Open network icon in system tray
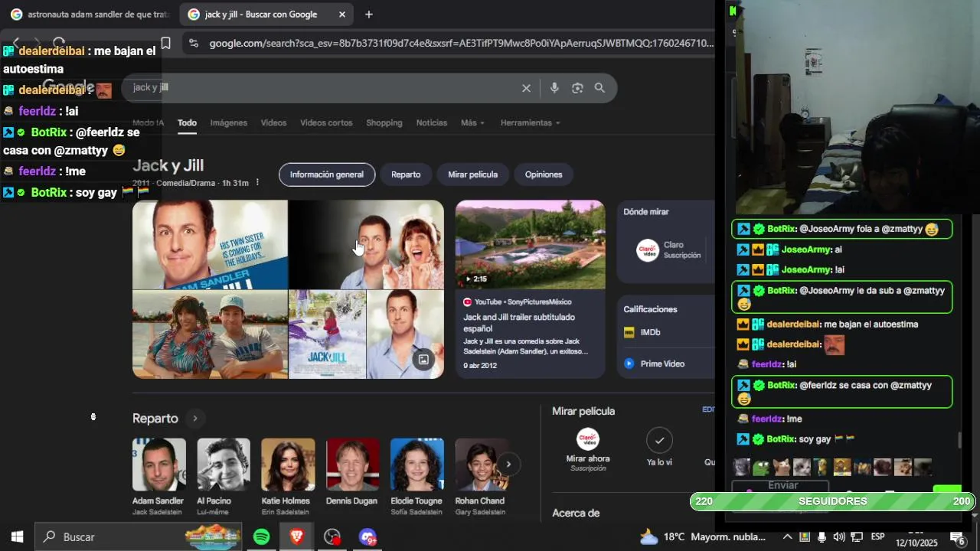This screenshot has height=551, width=980. click(857, 537)
